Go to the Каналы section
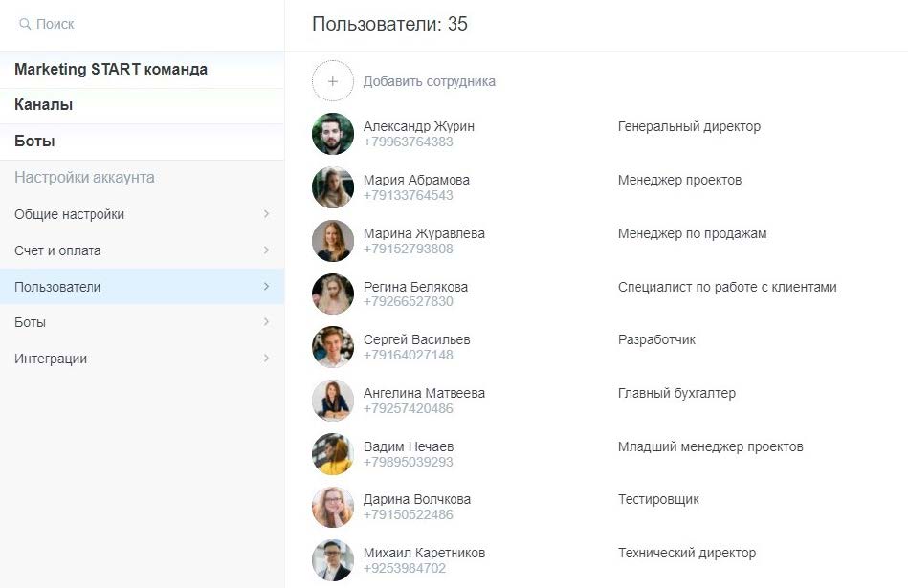 point(44,105)
